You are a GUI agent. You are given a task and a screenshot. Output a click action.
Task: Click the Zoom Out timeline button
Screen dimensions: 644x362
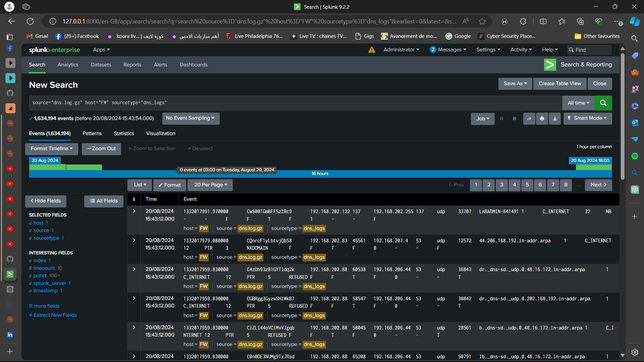coord(101,149)
